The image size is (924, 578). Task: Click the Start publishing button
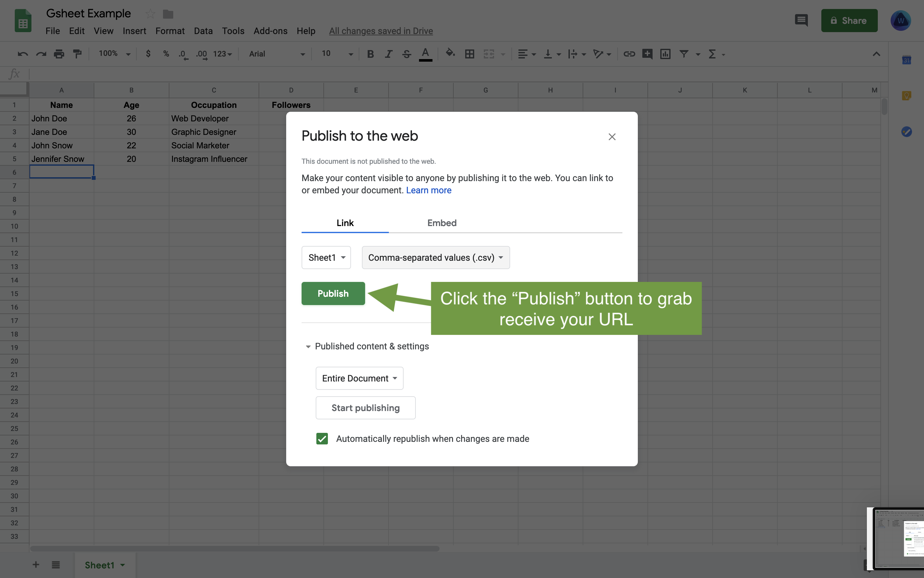[365, 408]
